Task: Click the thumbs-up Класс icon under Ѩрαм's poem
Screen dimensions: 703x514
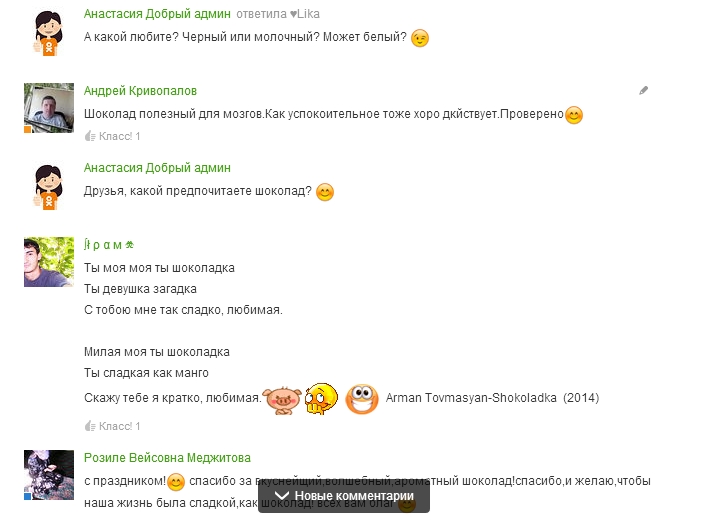Action: pyautogui.click(x=90, y=426)
